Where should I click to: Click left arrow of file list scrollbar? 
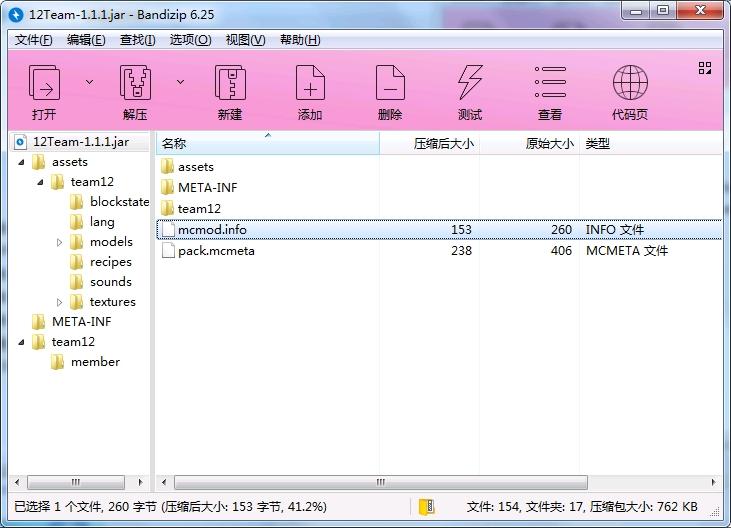(164, 482)
